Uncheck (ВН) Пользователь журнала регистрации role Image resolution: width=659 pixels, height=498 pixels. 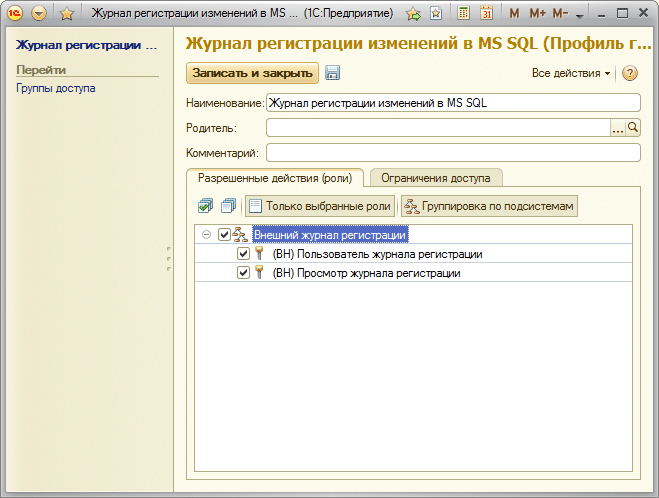(x=243, y=254)
